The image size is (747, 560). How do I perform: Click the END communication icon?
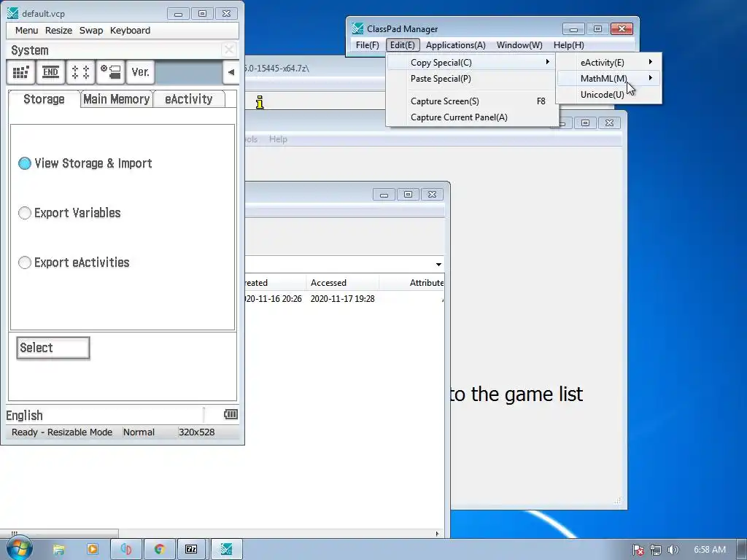[50, 72]
